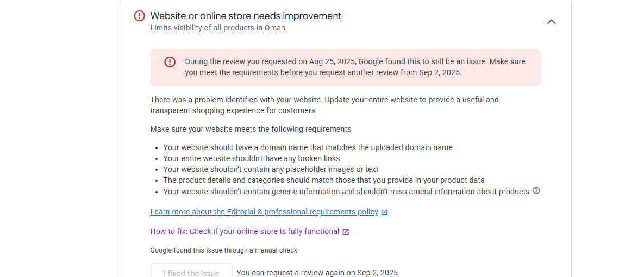
Task: Click Limits visibility of all products in Oman
Action: click(218, 28)
